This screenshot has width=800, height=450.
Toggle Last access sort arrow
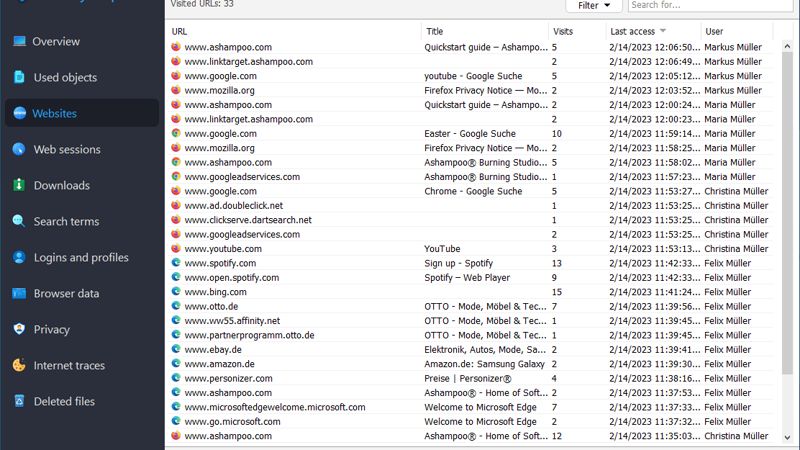[663, 31]
